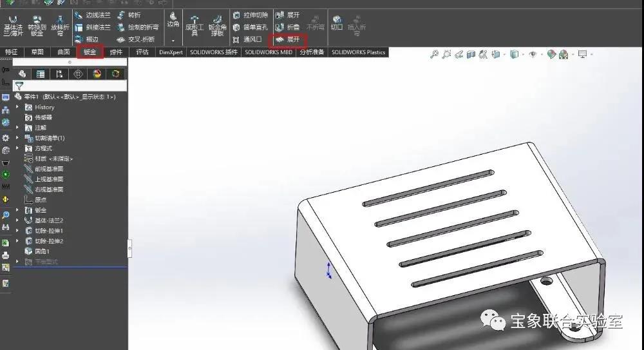Open DimXpertManager crosshair tab

click(78, 73)
